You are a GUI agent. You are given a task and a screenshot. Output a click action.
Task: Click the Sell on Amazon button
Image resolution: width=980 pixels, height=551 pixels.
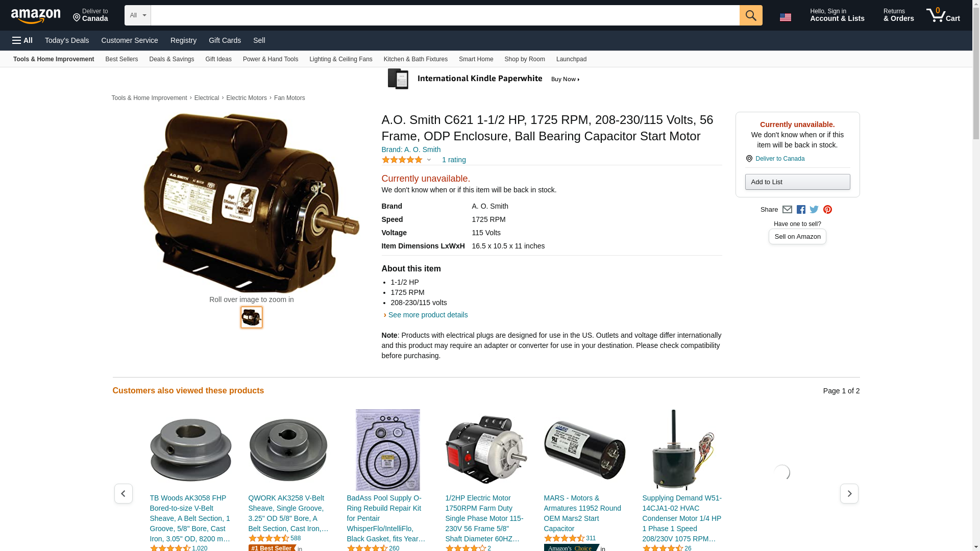pos(797,237)
